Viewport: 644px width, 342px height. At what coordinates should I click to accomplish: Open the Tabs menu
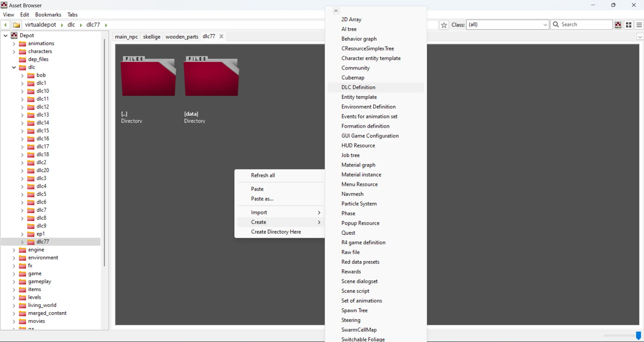[x=72, y=15]
